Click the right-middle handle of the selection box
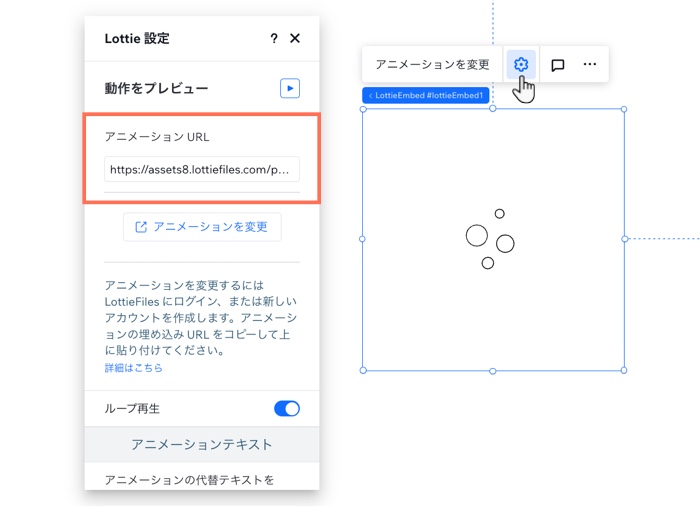 624,239
